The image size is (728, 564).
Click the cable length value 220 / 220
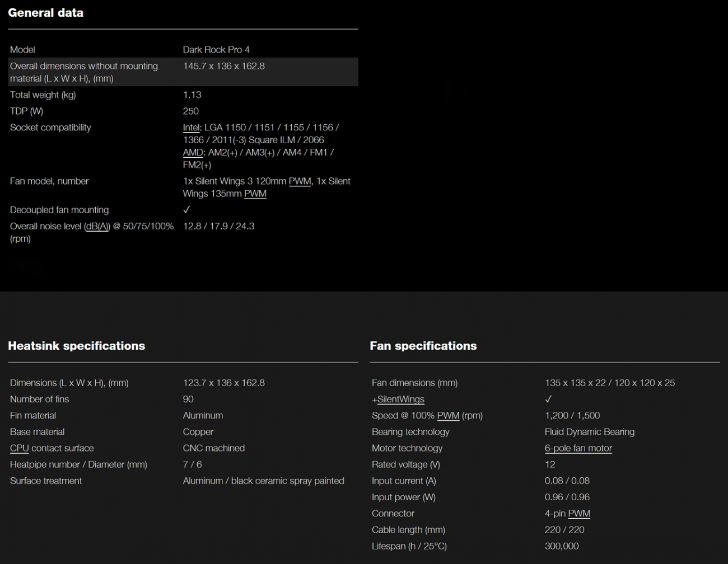pos(564,530)
